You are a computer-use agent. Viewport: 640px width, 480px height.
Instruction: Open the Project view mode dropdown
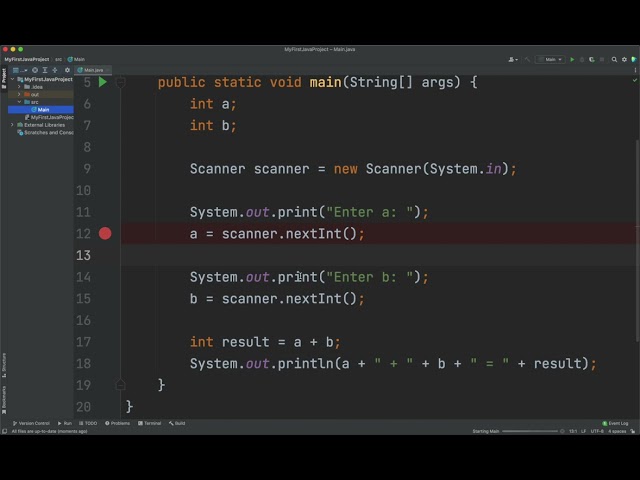click(x=20, y=70)
